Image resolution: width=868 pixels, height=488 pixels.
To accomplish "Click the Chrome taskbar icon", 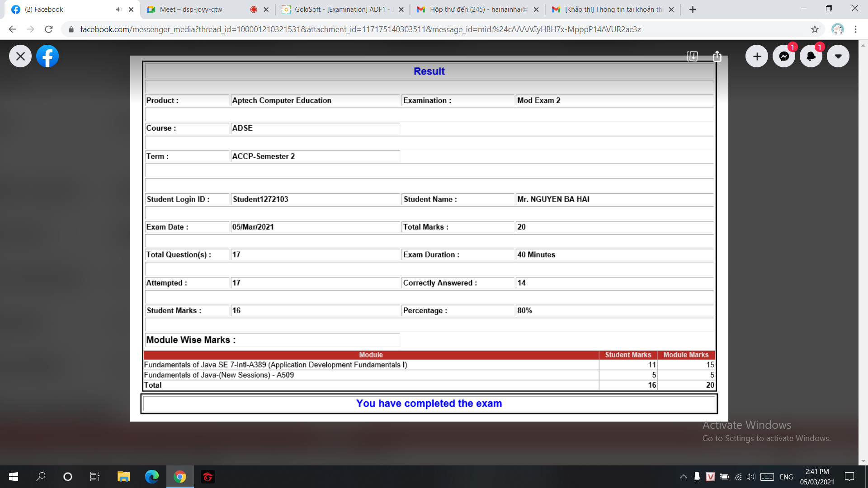I will (180, 477).
